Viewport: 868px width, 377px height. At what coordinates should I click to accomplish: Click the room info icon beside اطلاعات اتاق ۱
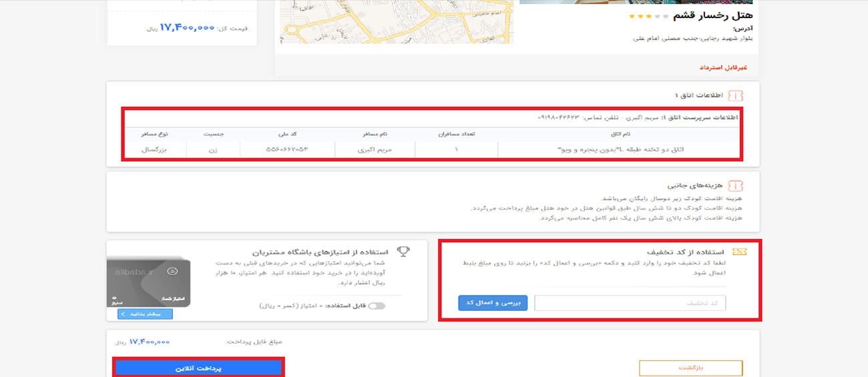[735, 96]
